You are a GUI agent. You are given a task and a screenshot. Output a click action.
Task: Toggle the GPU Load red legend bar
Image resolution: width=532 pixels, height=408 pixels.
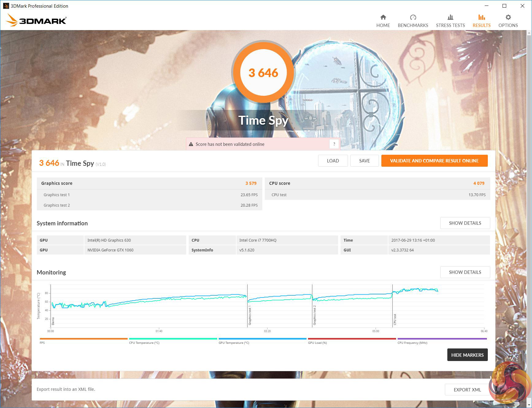click(352, 339)
